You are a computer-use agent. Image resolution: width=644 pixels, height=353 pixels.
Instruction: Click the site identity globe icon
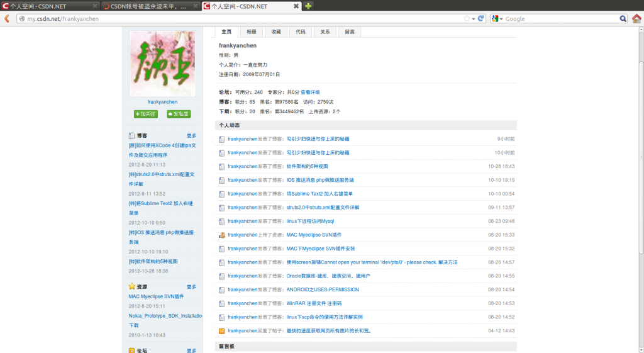point(22,18)
